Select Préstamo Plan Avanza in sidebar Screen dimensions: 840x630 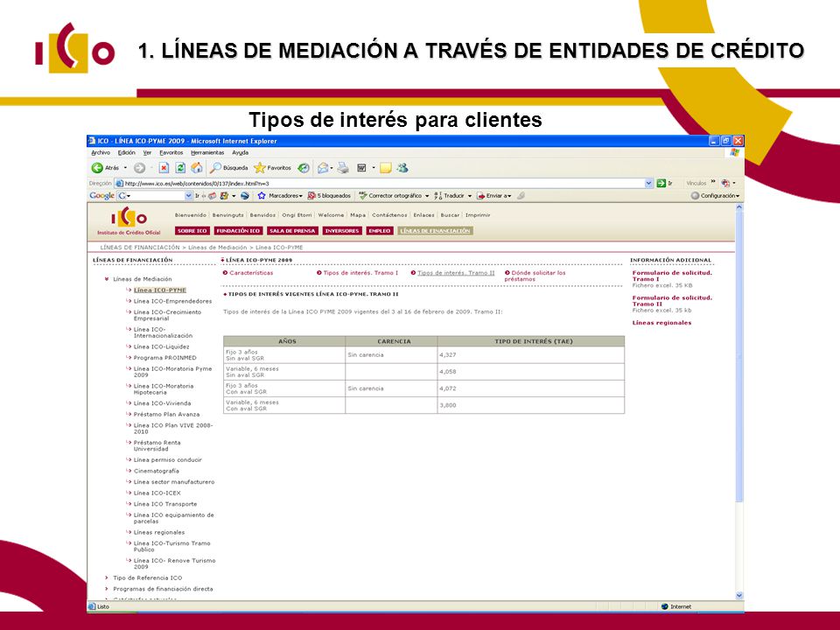point(166,415)
